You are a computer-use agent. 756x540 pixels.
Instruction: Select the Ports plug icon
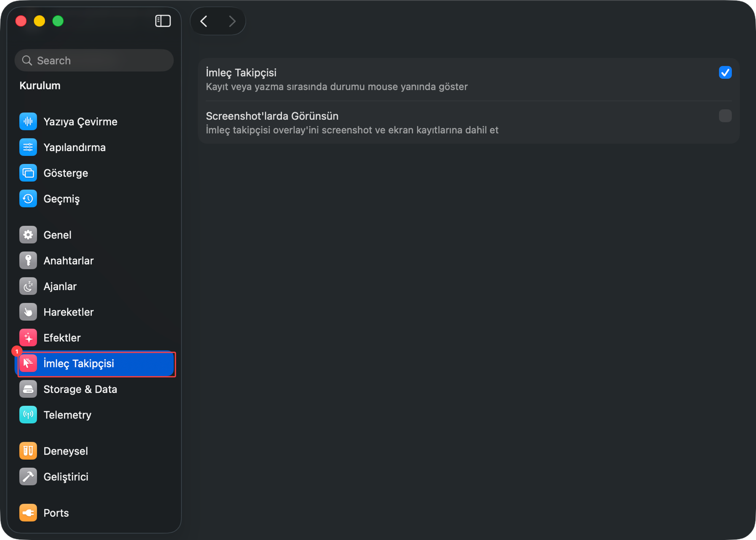point(28,513)
